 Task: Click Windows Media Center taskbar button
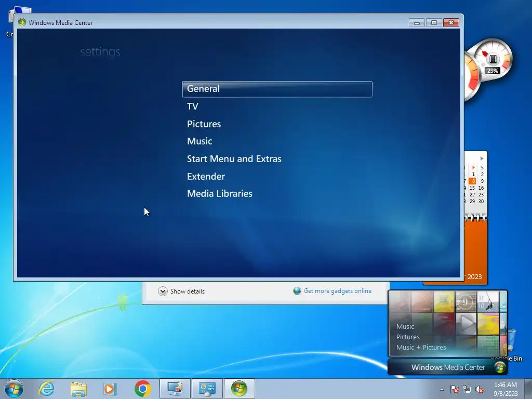pyautogui.click(x=239, y=389)
